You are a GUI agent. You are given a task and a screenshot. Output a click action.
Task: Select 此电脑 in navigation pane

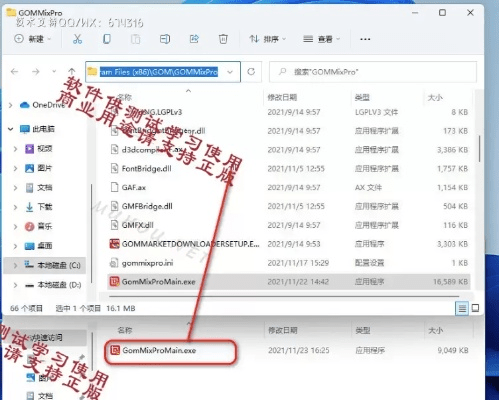[x=37, y=129]
